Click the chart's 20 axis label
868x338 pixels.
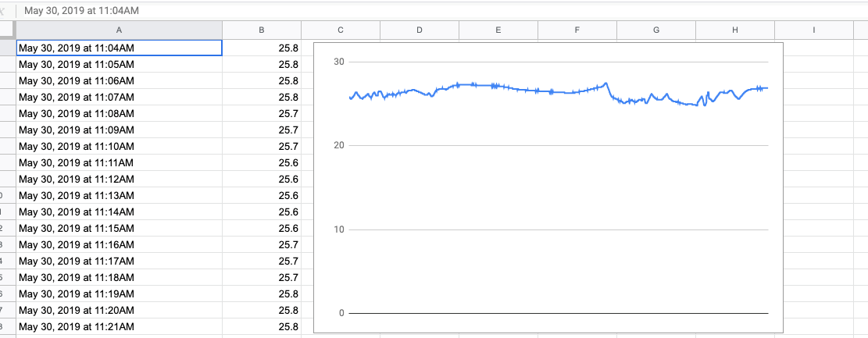[x=339, y=145]
